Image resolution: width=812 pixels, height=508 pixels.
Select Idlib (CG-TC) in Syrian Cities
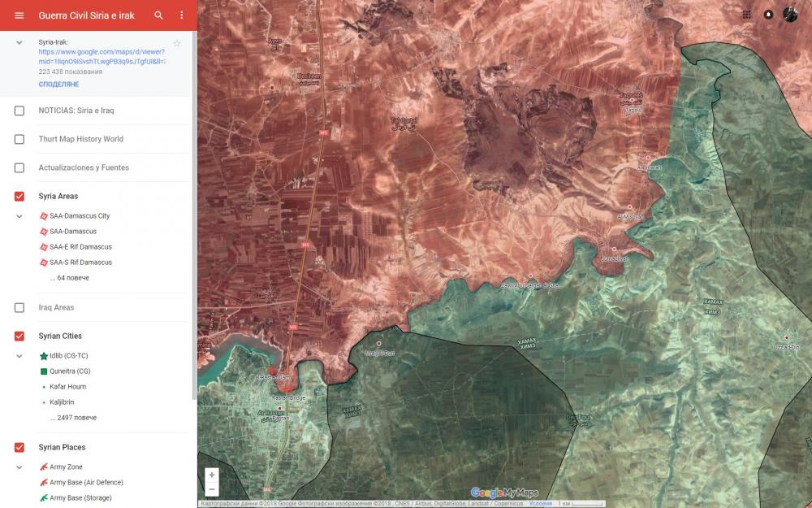click(68, 356)
